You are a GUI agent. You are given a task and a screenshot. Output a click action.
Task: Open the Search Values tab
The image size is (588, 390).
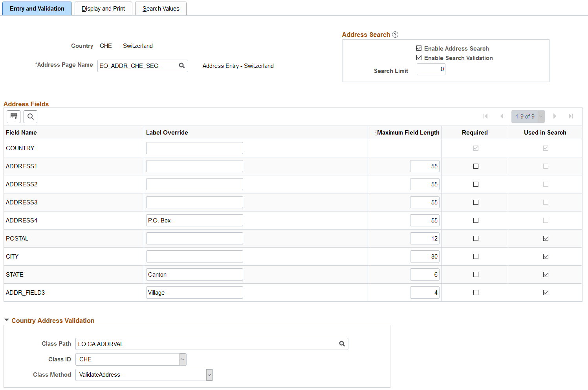pos(161,8)
